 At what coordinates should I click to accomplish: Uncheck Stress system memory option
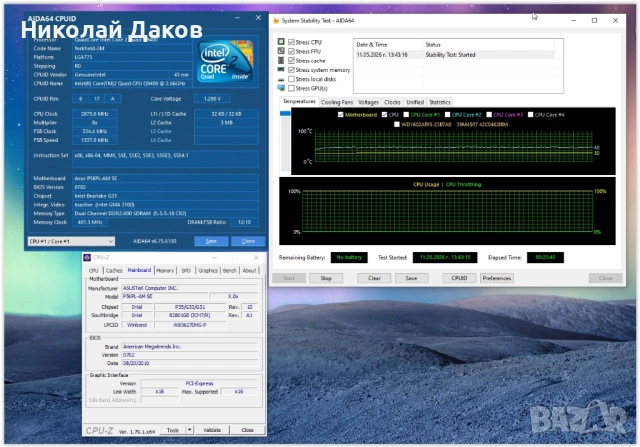[291, 70]
